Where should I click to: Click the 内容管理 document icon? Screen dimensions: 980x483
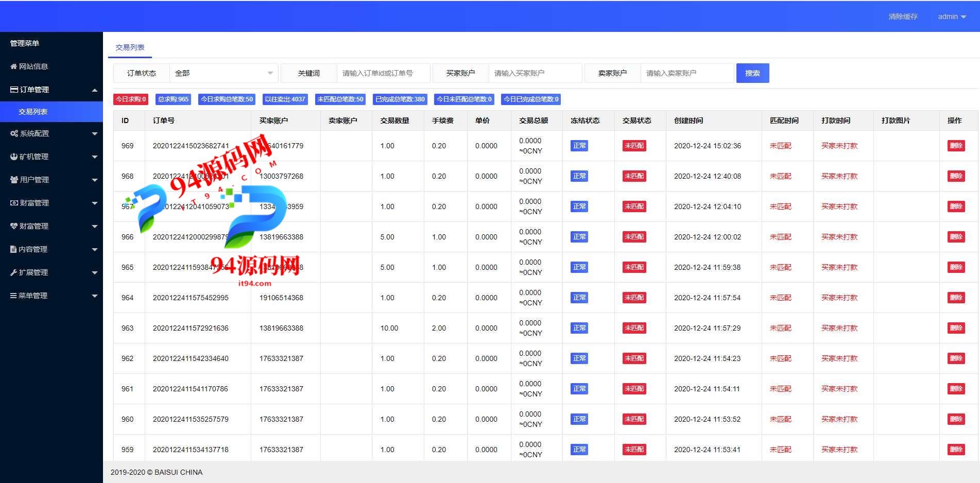[x=13, y=249]
